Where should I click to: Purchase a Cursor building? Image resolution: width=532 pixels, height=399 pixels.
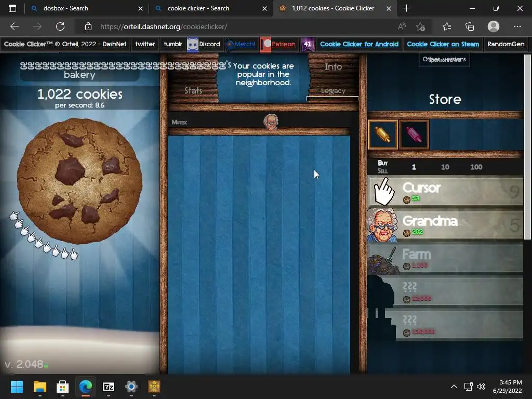point(445,192)
